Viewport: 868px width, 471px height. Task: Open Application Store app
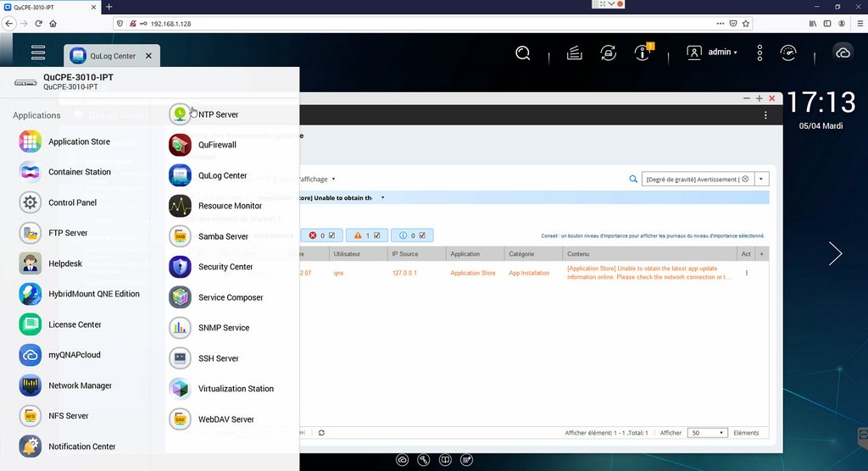(x=64, y=141)
